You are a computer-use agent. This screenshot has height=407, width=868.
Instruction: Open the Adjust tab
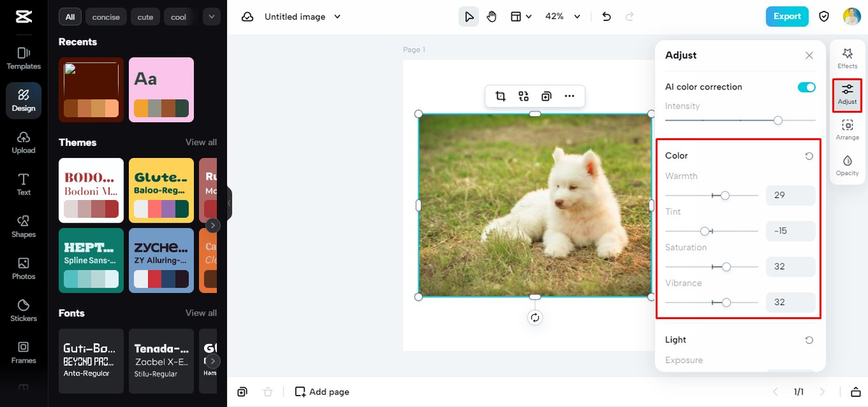(x=848, y=95)
